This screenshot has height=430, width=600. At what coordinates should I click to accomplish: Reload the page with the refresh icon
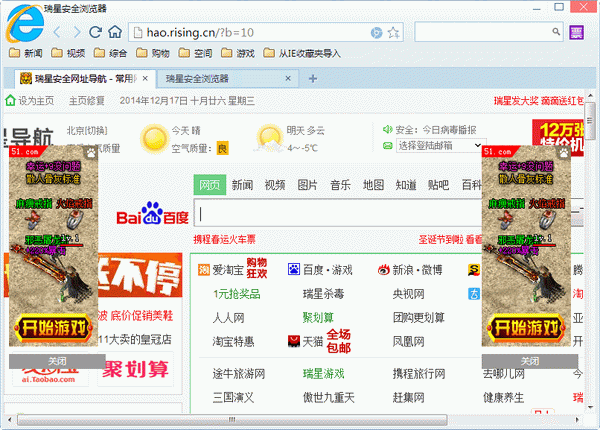[95, 32]
